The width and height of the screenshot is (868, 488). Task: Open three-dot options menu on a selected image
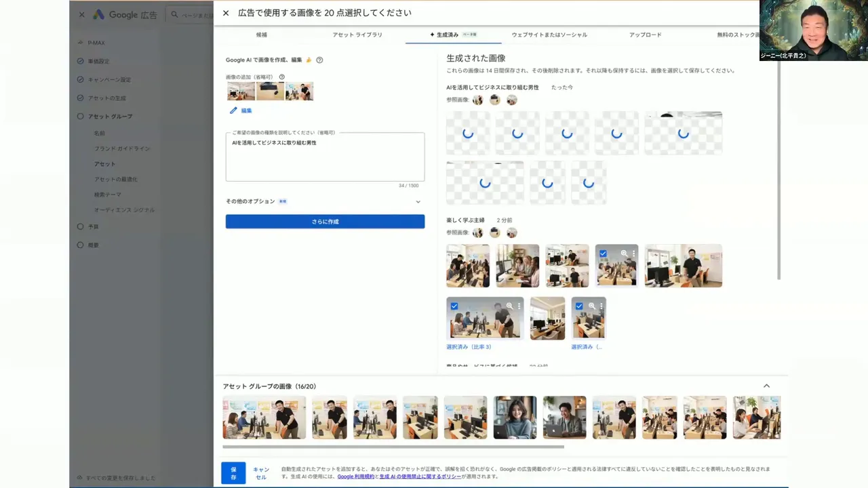(x=633, y=253)
